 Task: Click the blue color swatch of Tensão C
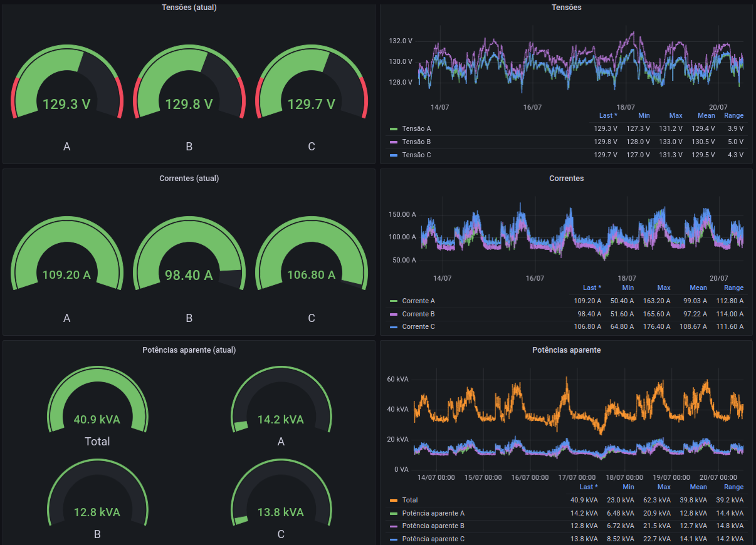click(x=394, y=155)
